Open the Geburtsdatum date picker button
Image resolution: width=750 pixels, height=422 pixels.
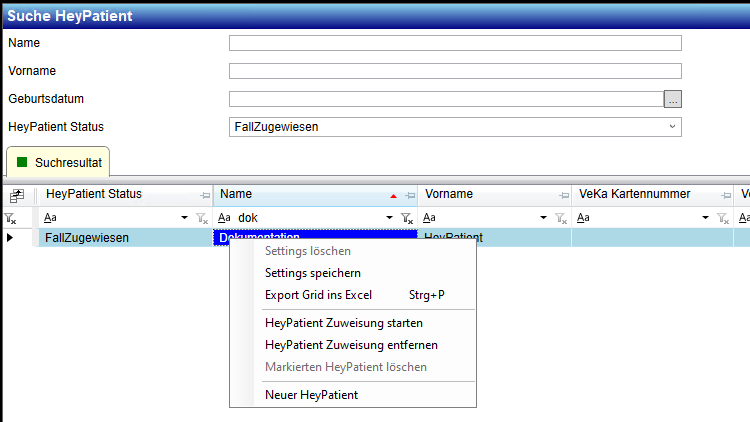point(673,99)
